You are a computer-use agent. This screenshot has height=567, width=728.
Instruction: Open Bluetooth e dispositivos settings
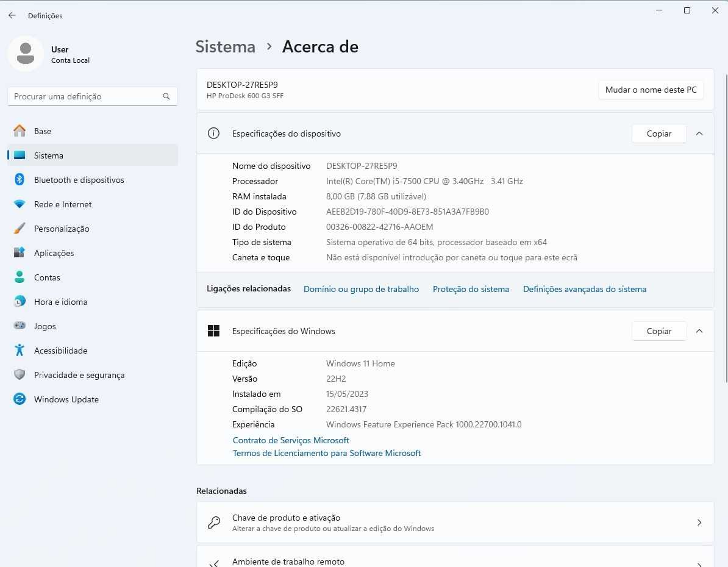point(93,180)
